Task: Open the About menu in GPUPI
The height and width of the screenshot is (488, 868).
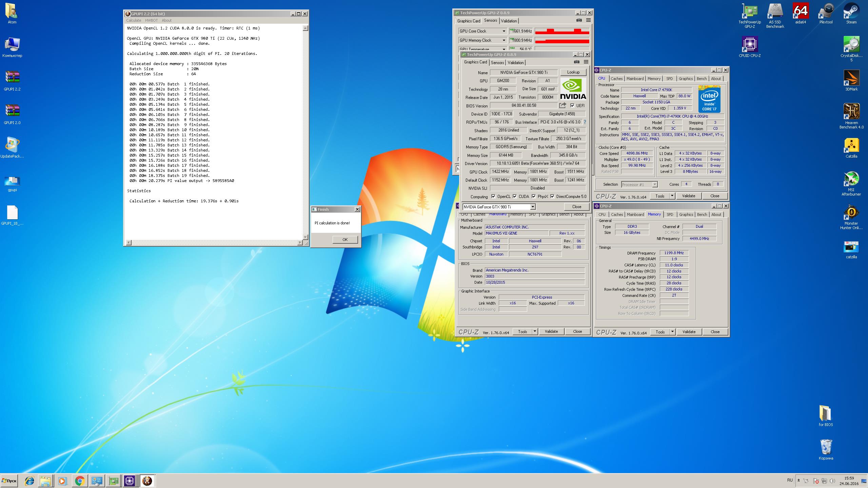Action: click(167, 20)
